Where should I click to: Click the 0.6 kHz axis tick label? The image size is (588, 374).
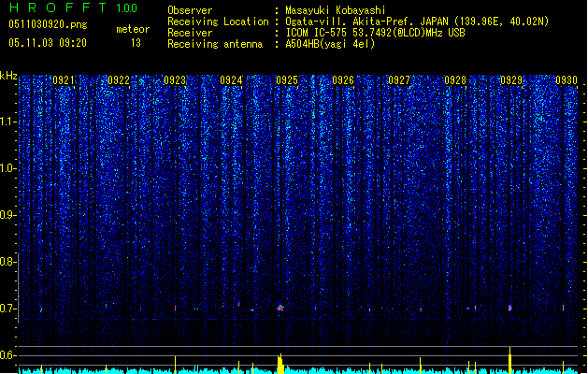7,355
